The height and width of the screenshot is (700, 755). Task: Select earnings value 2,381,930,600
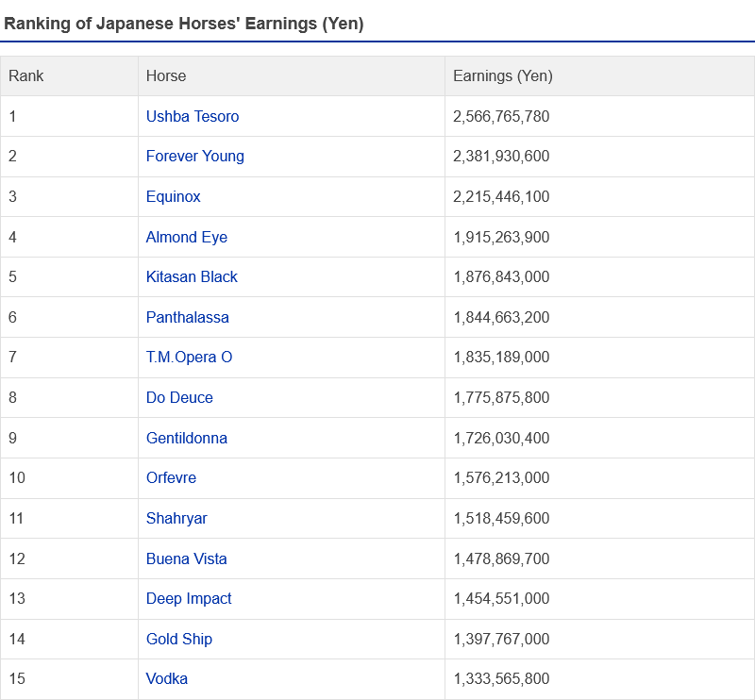(501, 156)
